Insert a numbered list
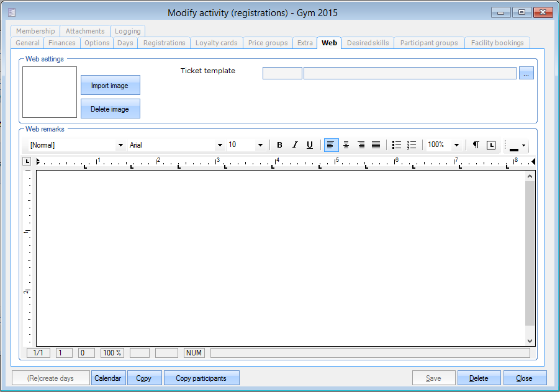 tap(412, 145)
